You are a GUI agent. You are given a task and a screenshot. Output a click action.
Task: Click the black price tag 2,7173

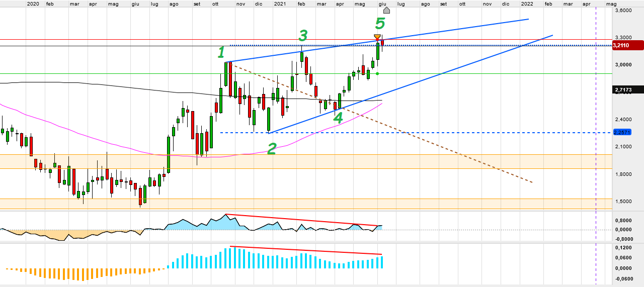tap(628, 89)
